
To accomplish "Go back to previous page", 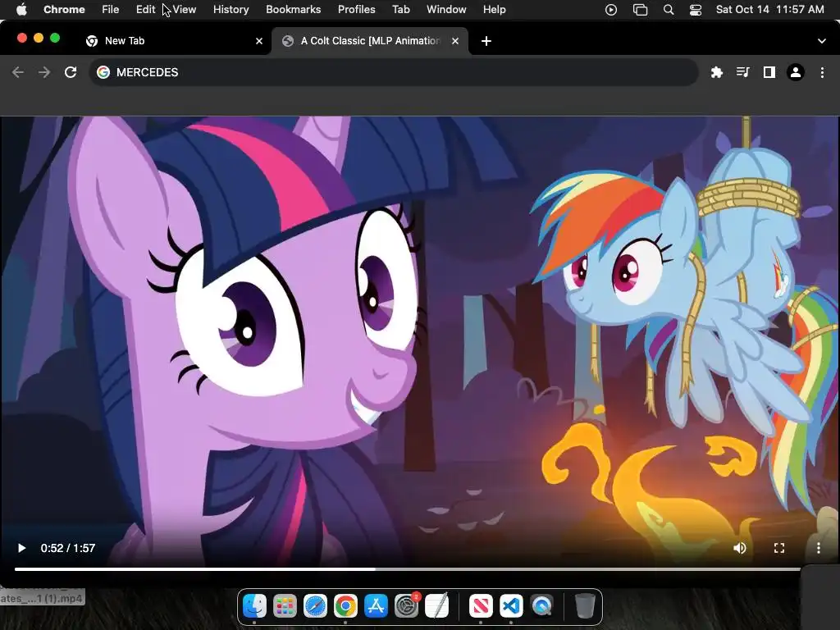I will pyautogui.click(x=18, y=72).
